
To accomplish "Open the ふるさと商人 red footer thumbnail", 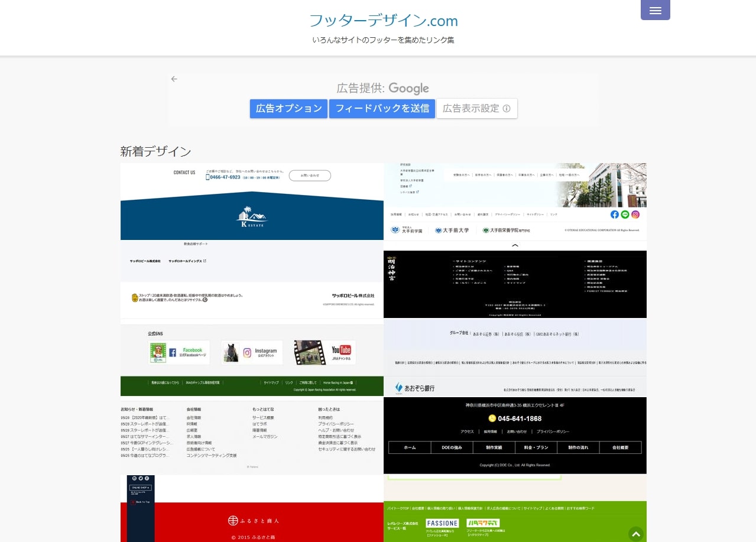I will click(x=252, y=508).
